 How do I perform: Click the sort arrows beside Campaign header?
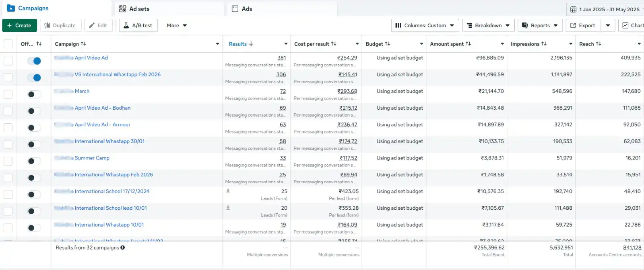click(83, 44)
